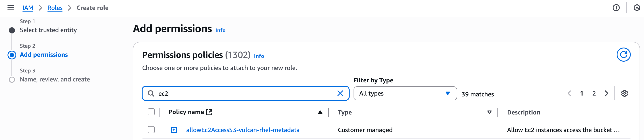Screen dimensions: 644x140
Task: Click into the policy search field
Action: tap(245, 93)
